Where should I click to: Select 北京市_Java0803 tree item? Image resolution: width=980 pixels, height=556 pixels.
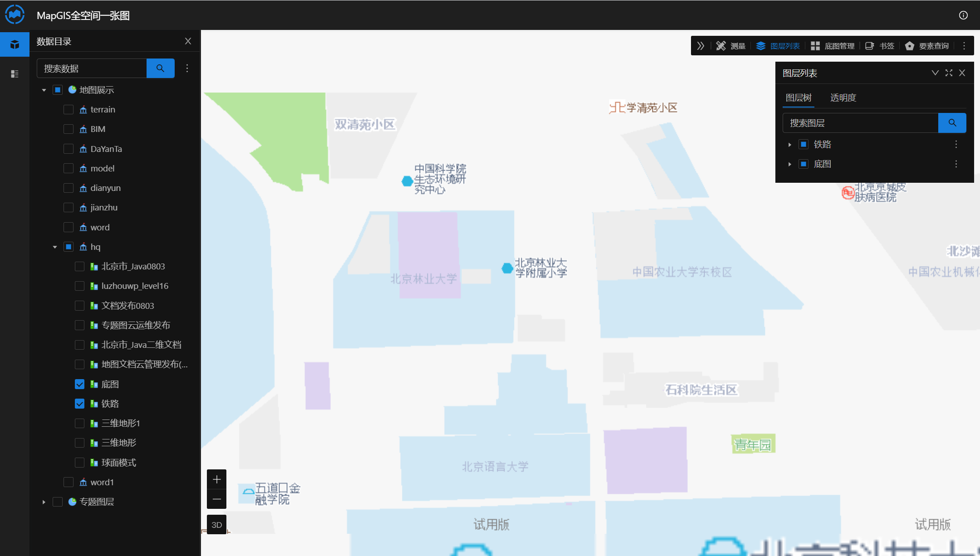pos(133,266)
